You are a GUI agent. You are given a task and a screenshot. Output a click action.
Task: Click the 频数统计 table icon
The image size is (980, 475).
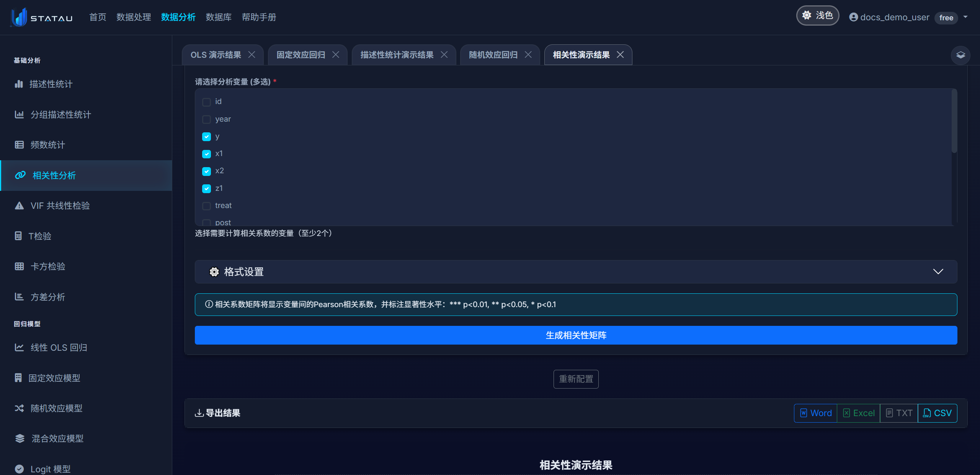tap(19, 145)
